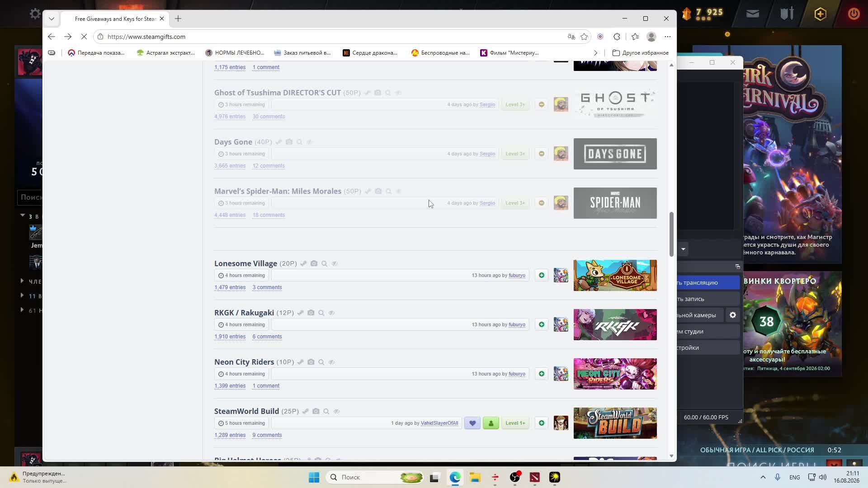Image resolution: width=868 pixels, height=488 pixels.
Task: Search giveaways icon beside Lonesome Village
Action: point(324,263)
